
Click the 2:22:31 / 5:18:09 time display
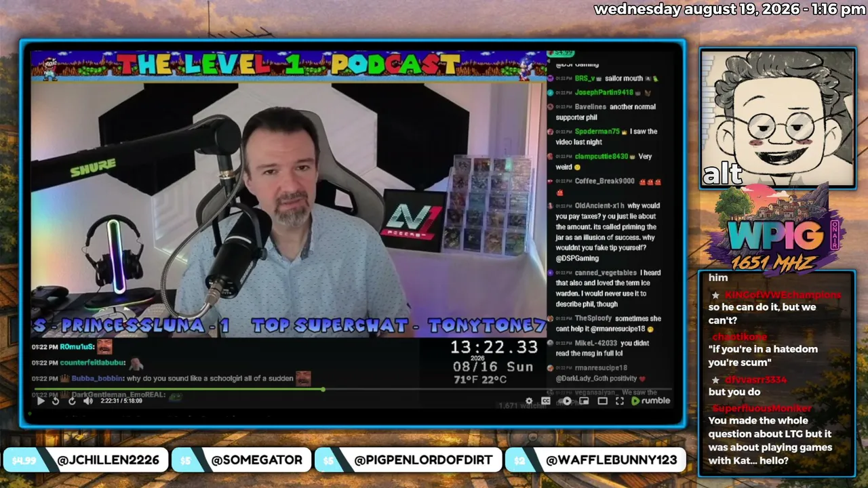click(121, 401)
